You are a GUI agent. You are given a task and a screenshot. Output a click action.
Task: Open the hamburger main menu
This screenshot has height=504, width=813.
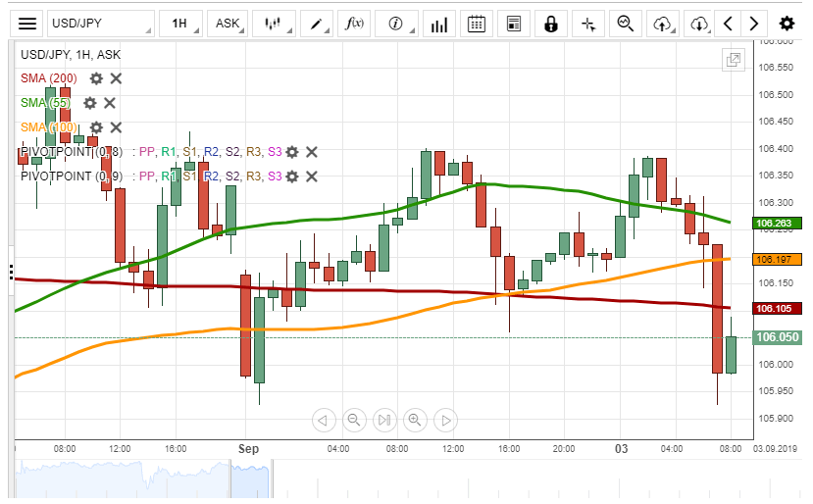click(x=28, y=24)
